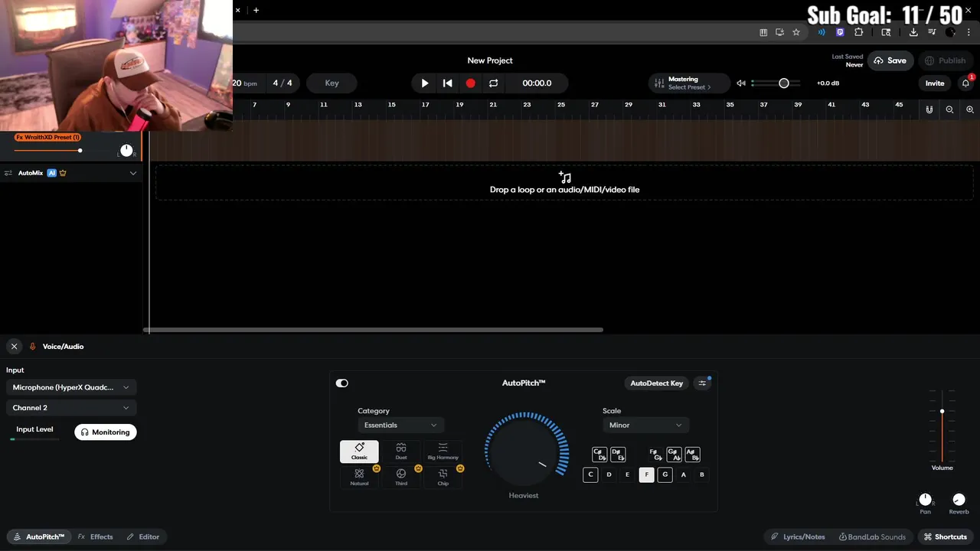Open AutoPitch advanced settings sliders icon
Image resolution: width=980 pixels, height=551 pixels.
(x=702, y=383)
